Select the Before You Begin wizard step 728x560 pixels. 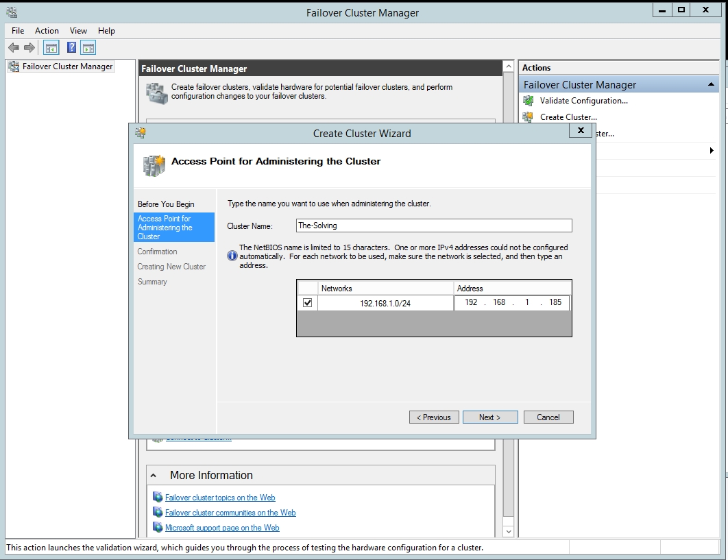[x=166, y=204]
